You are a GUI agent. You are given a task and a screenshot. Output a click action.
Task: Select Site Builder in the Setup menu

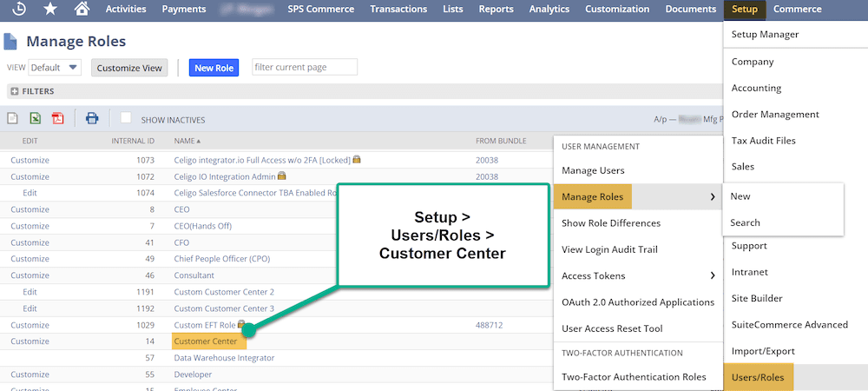757,299
